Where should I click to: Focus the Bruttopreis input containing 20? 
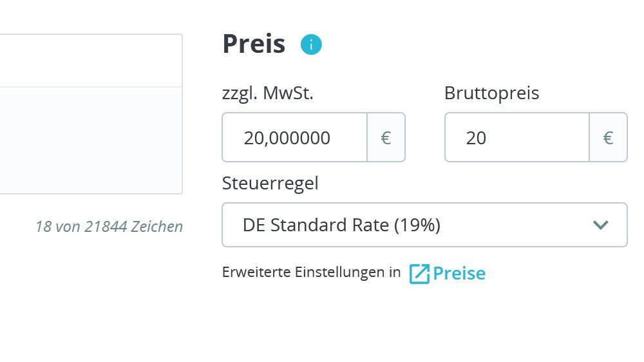516,138
